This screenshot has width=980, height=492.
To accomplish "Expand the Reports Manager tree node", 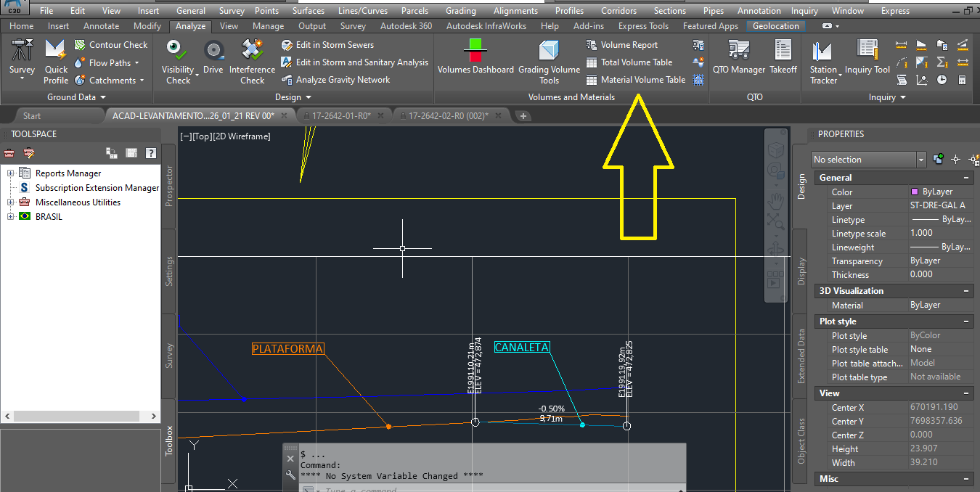I will [11, 173].
